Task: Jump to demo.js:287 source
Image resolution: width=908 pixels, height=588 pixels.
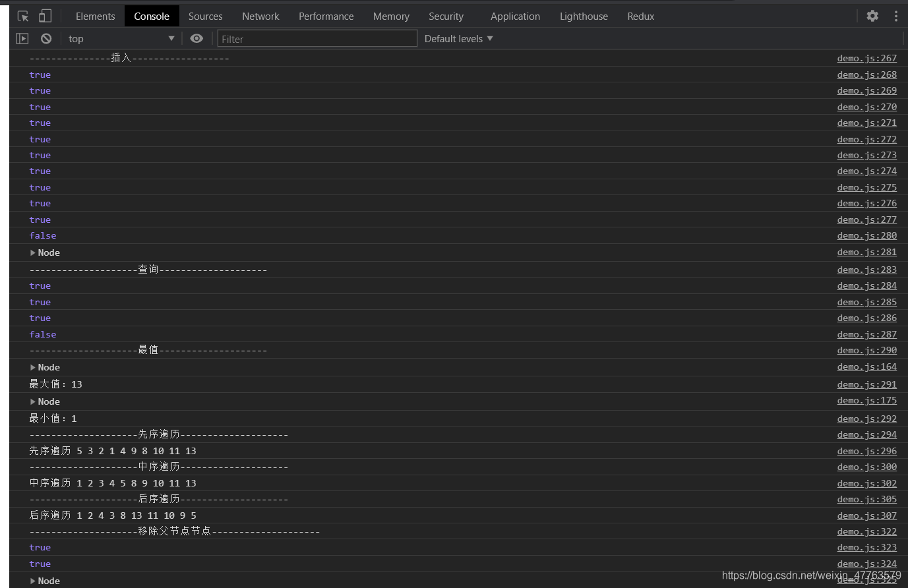Action: click(x=866, y=334)
